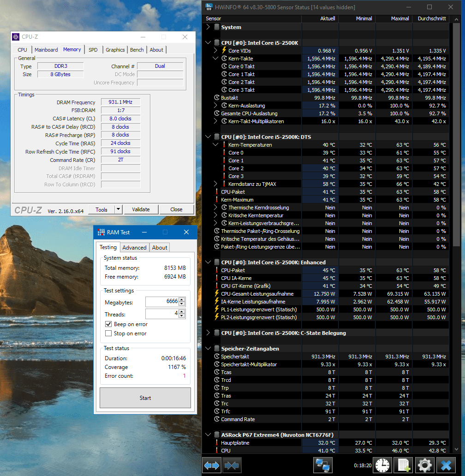
Task: Open the Mainboard tab in CPU-Z
Action: [46, 50]
